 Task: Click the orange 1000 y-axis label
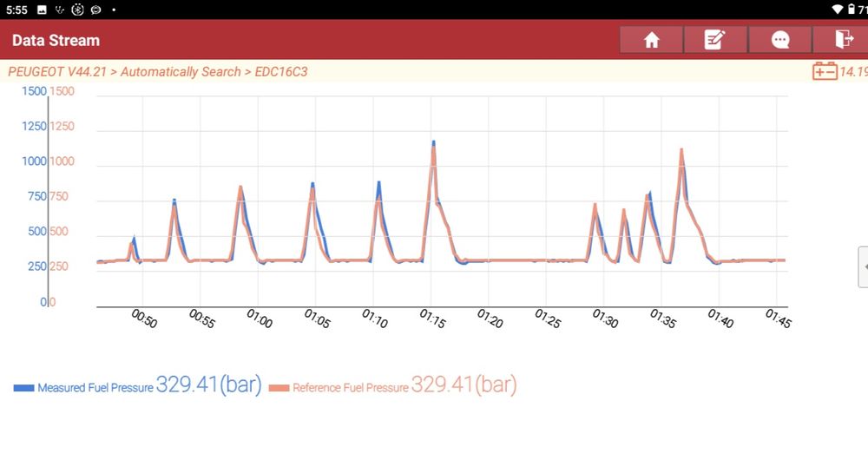(x=62, y=161)
